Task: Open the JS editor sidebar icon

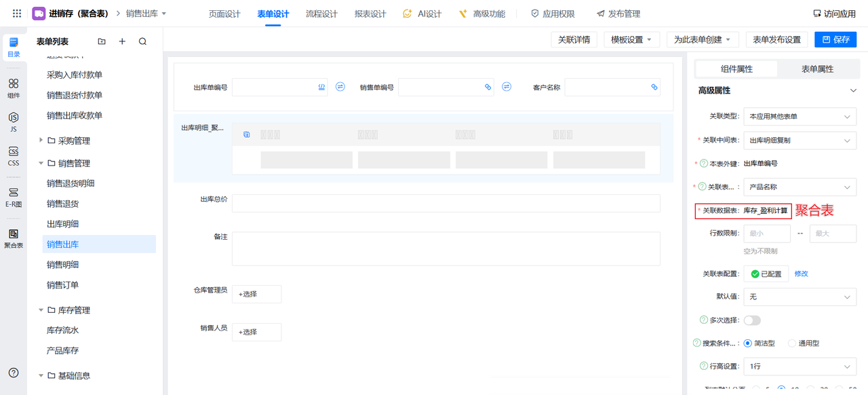Action: [x=13, y=121]
